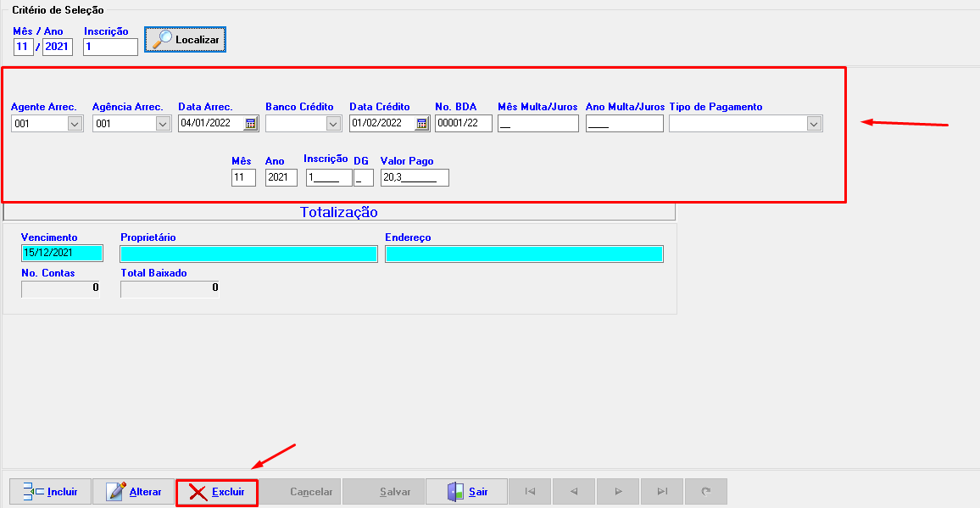Open the Banco Crédito dropdown
The image size is (980, 508).
tap(333, 124)
